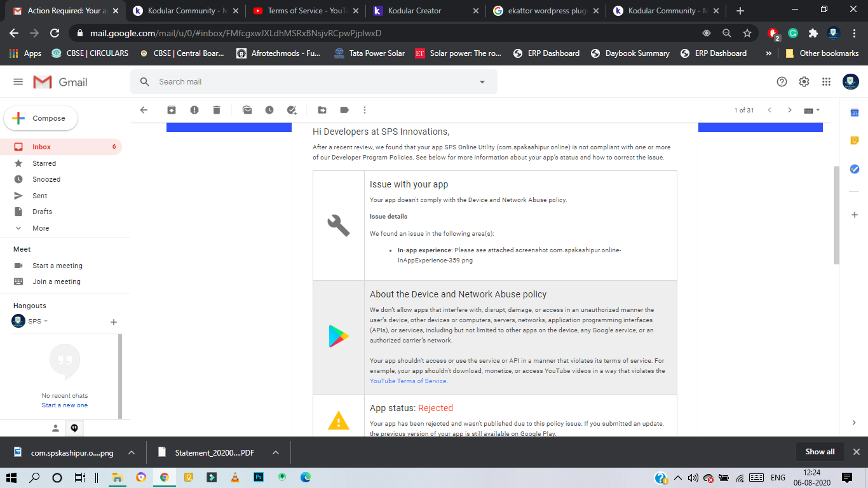Viewport: 868px width, 488px height.
Task: Show the older conversation
Action: point(790,110)
